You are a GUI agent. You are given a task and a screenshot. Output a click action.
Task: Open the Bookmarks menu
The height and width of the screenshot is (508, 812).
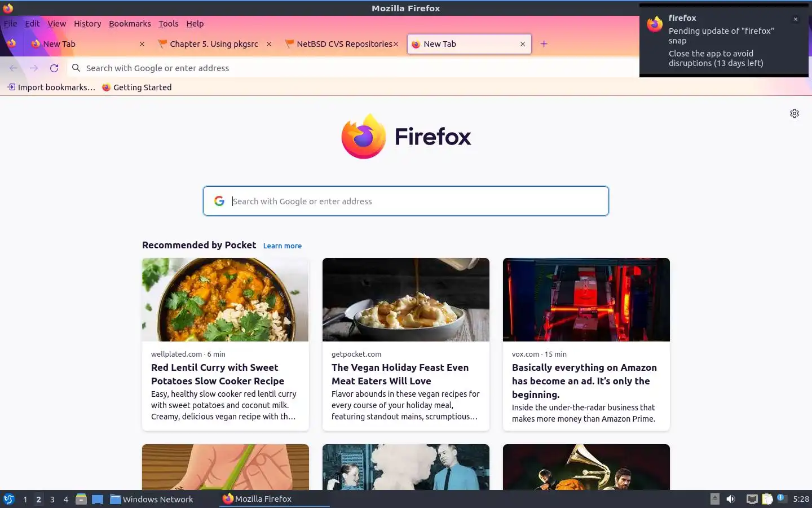click(130, 24)
